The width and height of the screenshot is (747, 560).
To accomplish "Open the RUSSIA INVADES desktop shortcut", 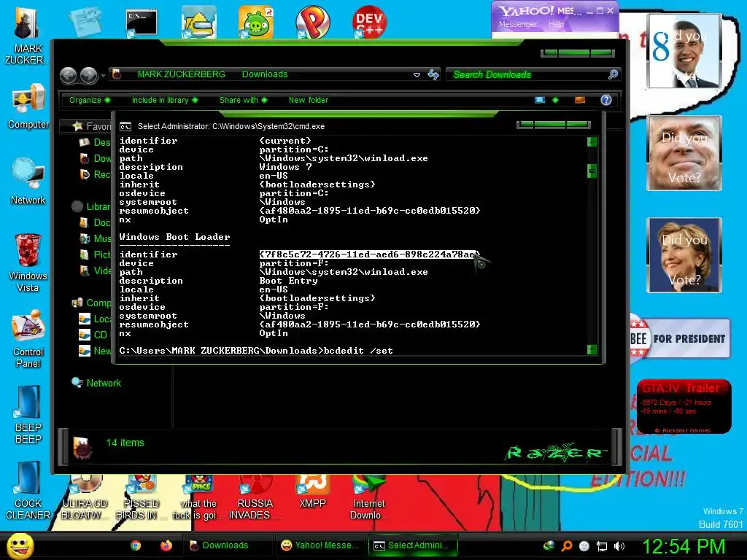I will point(255,497).
